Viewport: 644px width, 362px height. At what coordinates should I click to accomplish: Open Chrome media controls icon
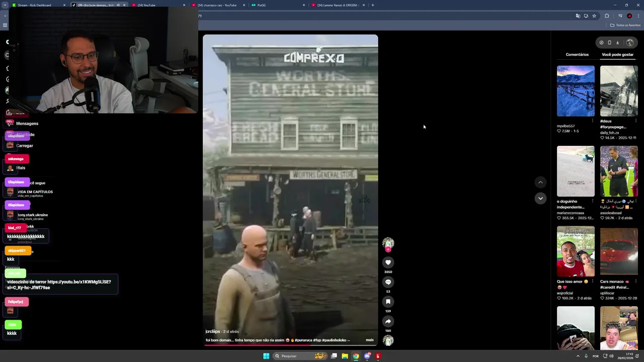(620, 16)
